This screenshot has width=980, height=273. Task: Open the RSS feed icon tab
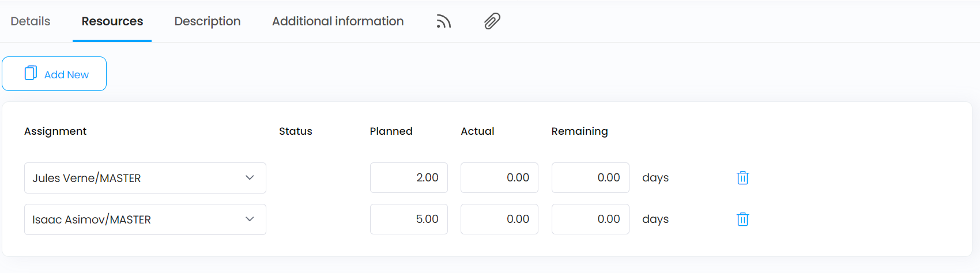443,21
